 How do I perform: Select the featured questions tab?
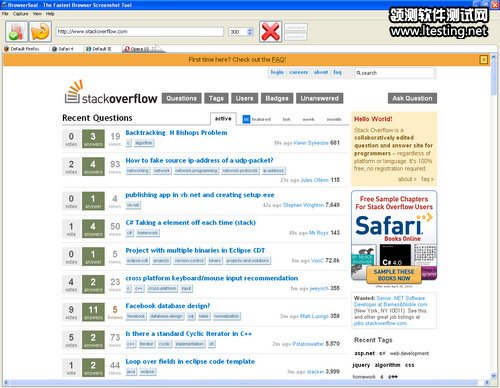(257, 119)
